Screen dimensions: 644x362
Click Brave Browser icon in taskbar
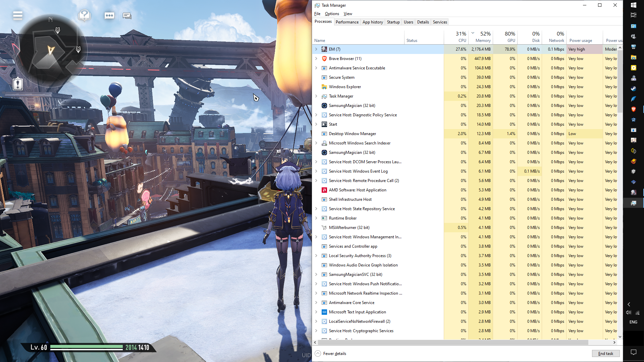pos(633,109)
